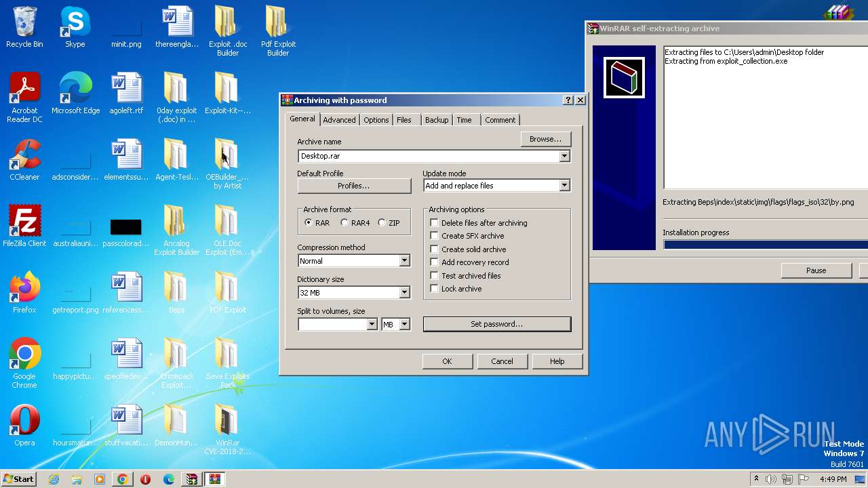Switch to the Advanced tab
868x488 pixels.
tap(339, 120)
